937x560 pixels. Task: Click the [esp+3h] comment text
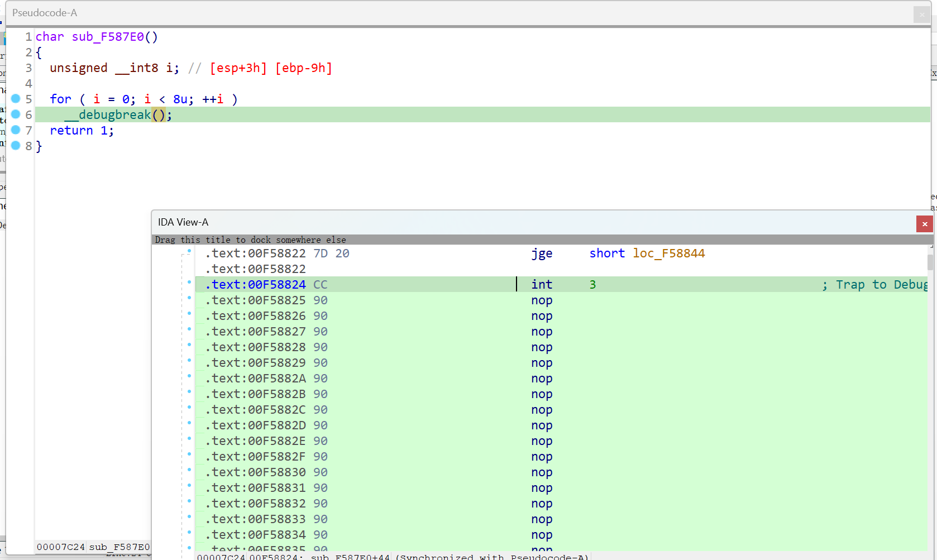238,68
